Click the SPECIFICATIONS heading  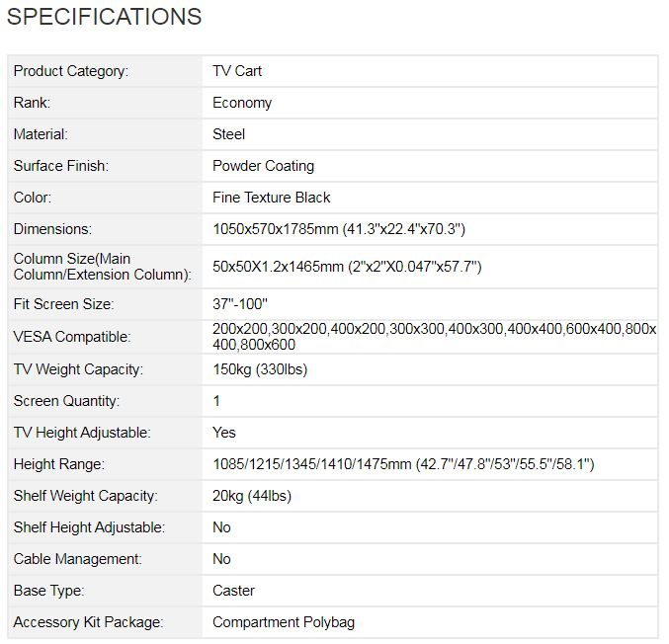(104, 17)
